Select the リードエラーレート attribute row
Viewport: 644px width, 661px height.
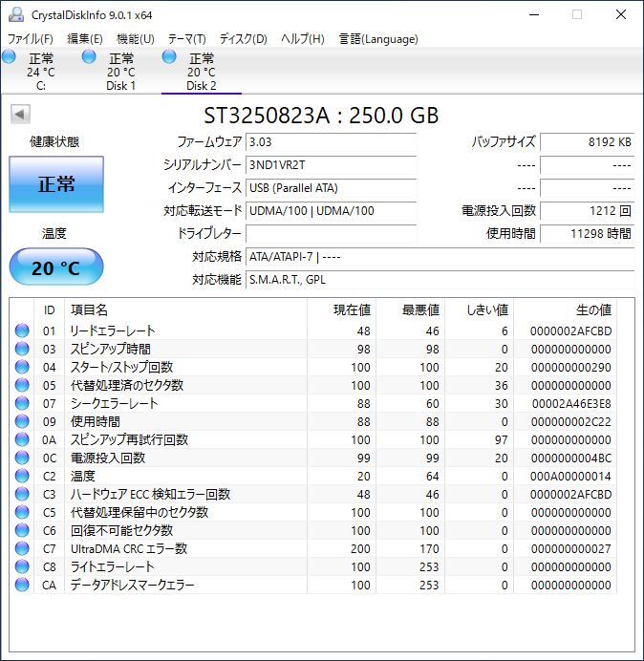tap(314, 330)
